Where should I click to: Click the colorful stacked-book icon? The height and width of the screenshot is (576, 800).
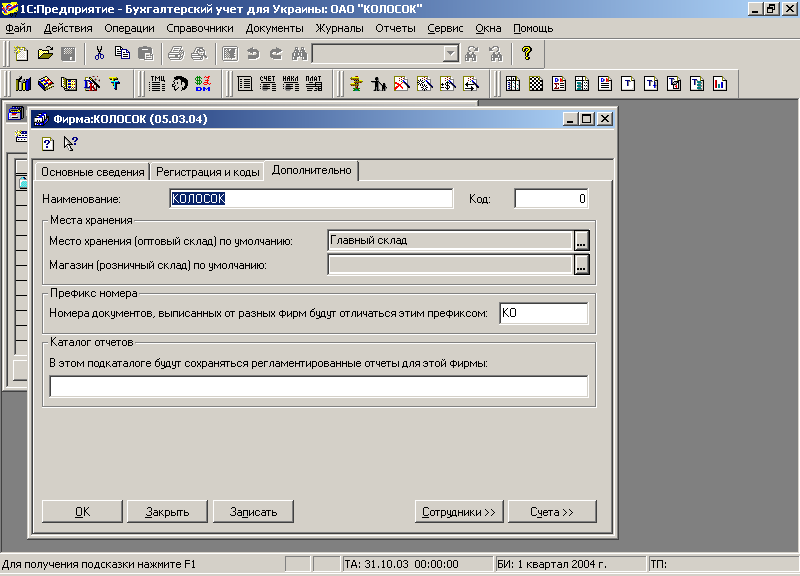pos(46,84)
